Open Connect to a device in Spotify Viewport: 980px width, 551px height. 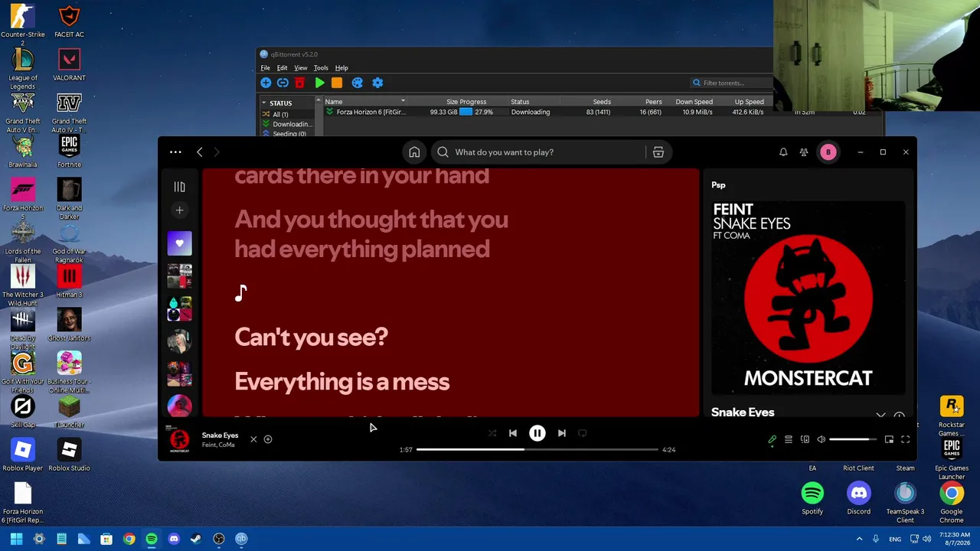[x=805, y=439]
